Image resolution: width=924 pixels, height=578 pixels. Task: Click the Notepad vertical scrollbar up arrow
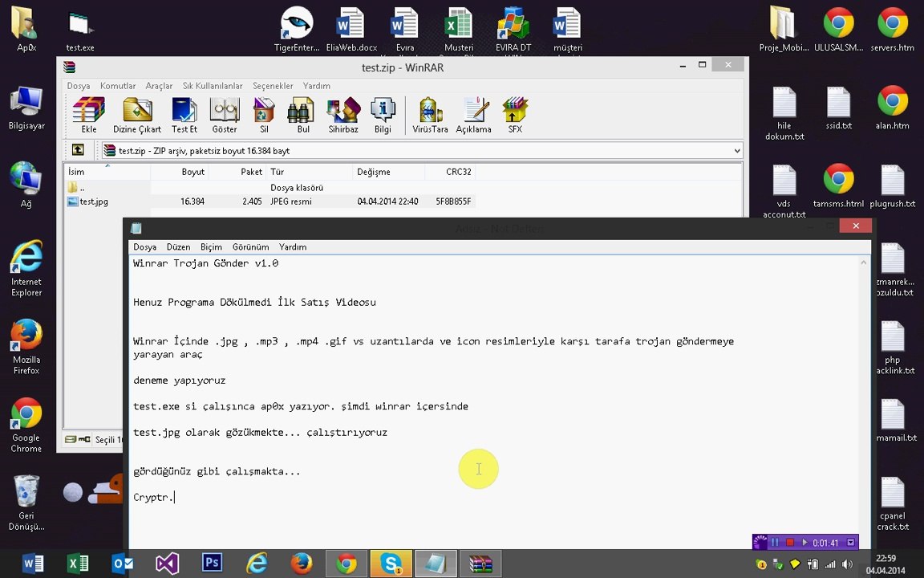tap(864, 263)
